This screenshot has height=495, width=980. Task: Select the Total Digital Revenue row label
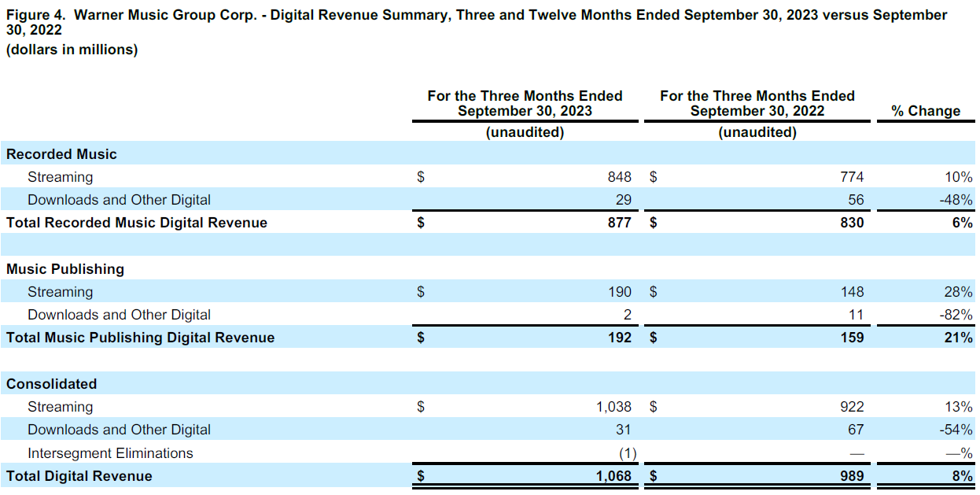click(x=79, y=475)
